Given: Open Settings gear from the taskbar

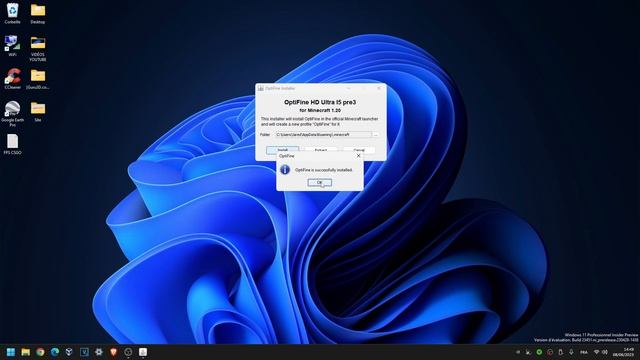Looking at the screenshot, I should pyautogui.click(x=99, y=352).
